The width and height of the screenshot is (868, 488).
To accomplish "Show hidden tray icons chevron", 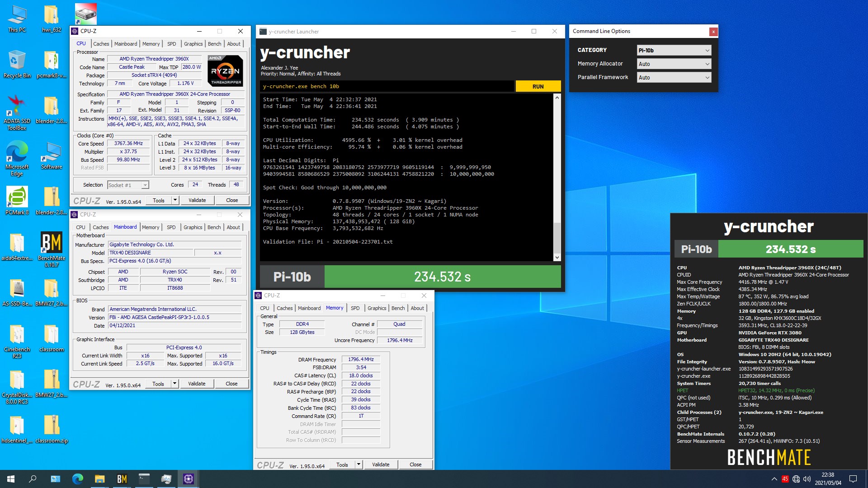I will coord(774,479).
